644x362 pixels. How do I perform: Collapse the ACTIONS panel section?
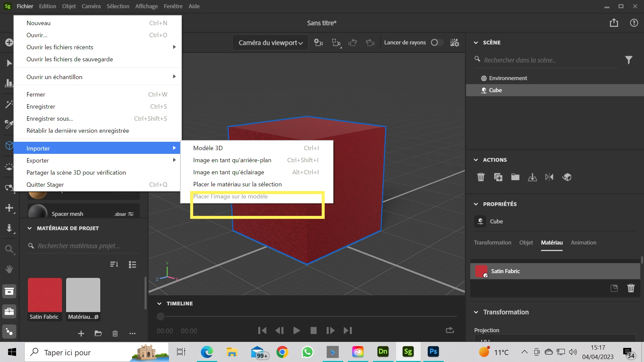[476, 160]
